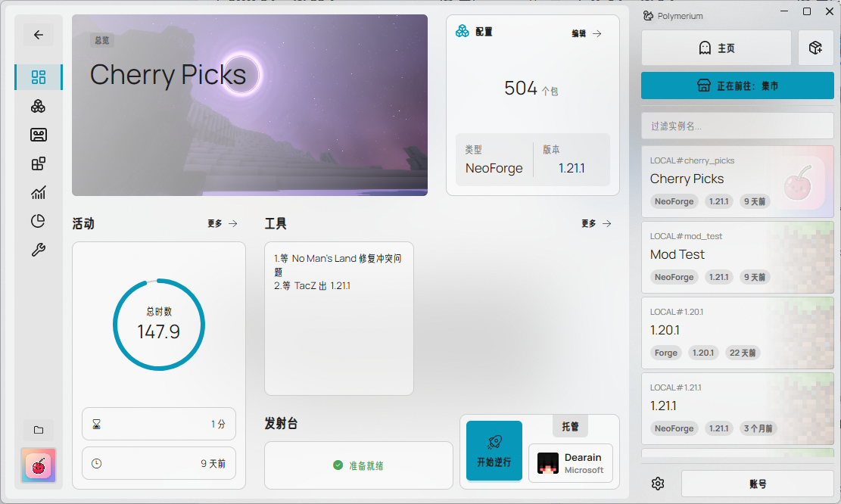The image size is (841, 504).
Task: Select the dashboard overview sidebar icon
Action: coord(39,77)
